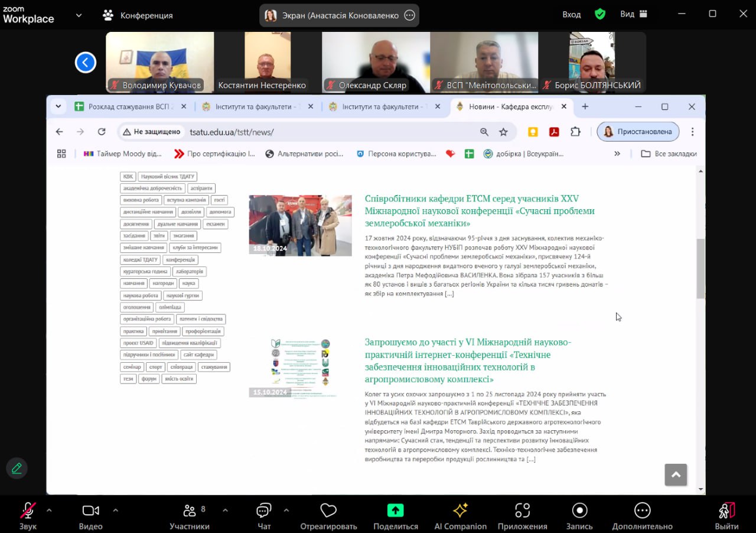
Task: Open the Приложения apps icon
Action: pos(522,511)
